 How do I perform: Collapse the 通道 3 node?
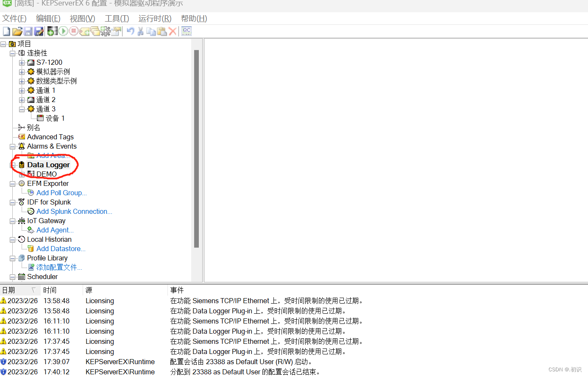point(22,109)
